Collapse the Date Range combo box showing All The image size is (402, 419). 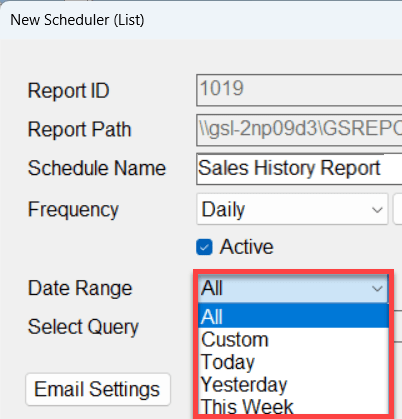[293, 288]
